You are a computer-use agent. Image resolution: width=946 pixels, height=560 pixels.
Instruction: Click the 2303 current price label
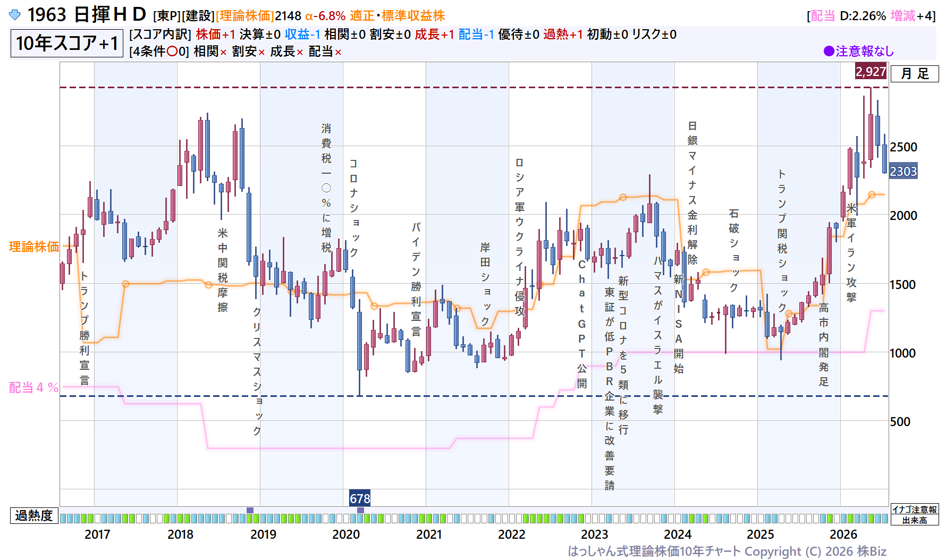903,172
